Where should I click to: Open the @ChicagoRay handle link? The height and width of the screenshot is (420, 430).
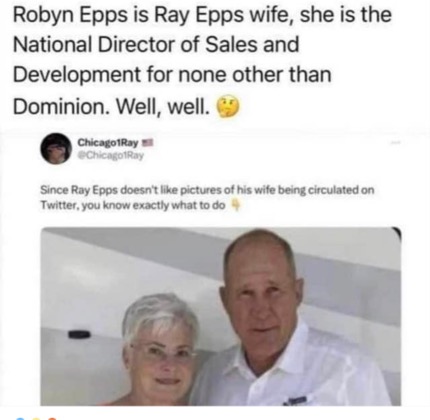[x=110, y=155]
